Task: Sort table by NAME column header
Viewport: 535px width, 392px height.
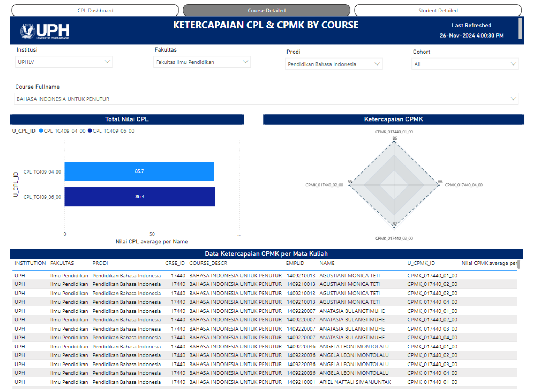Action: (x=327, y=263)
